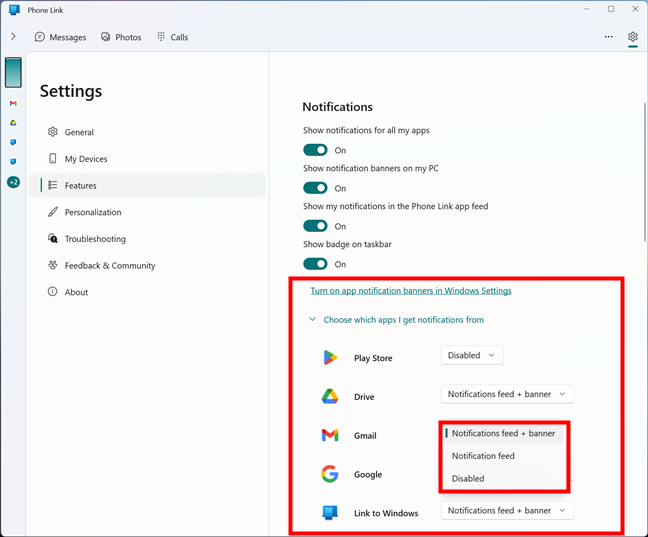Click the Drive app icon in list
648x537 pixels.
click(x=330, y=396)
